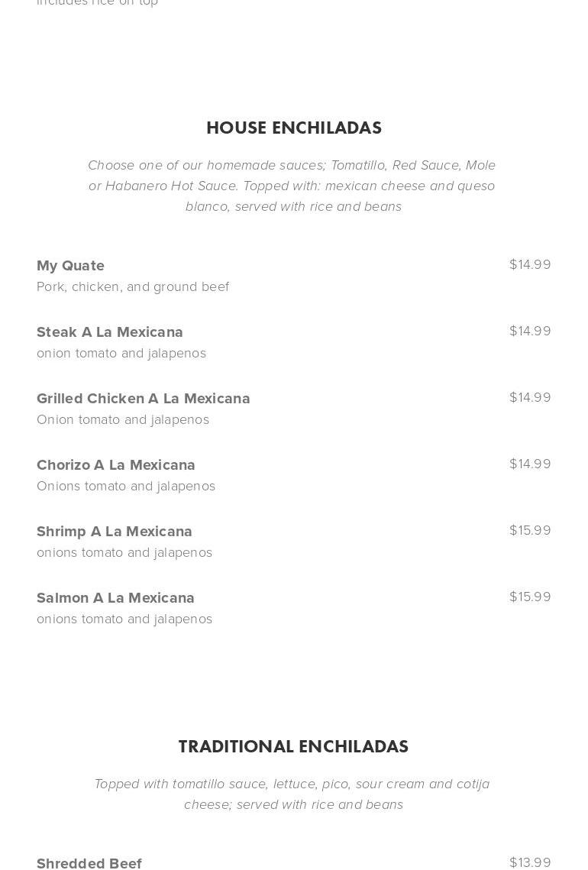Click the $14.99 price for My Quate
588x870 pixels.
click(x=530, y=264)
